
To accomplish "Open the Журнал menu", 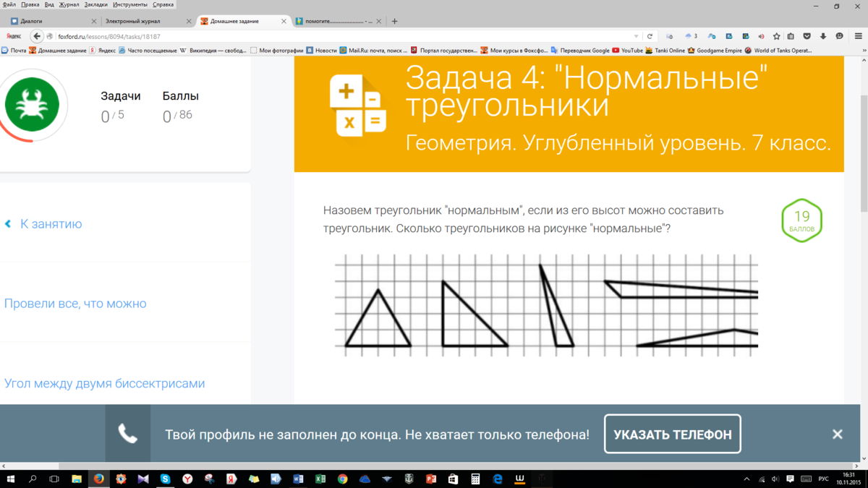I will pyautogui.click(x=69, y=4).
